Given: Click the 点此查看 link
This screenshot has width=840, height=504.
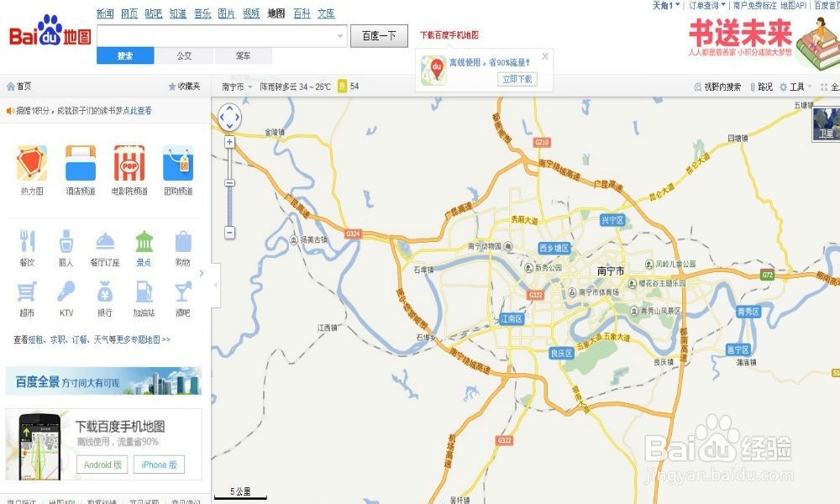Looking at the screenshot, I should (x=138, y=111).
